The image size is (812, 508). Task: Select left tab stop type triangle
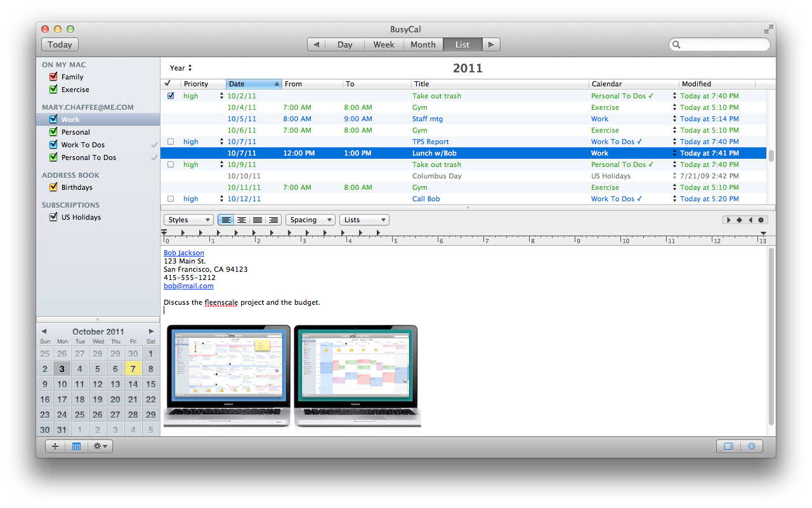[728, 220]
